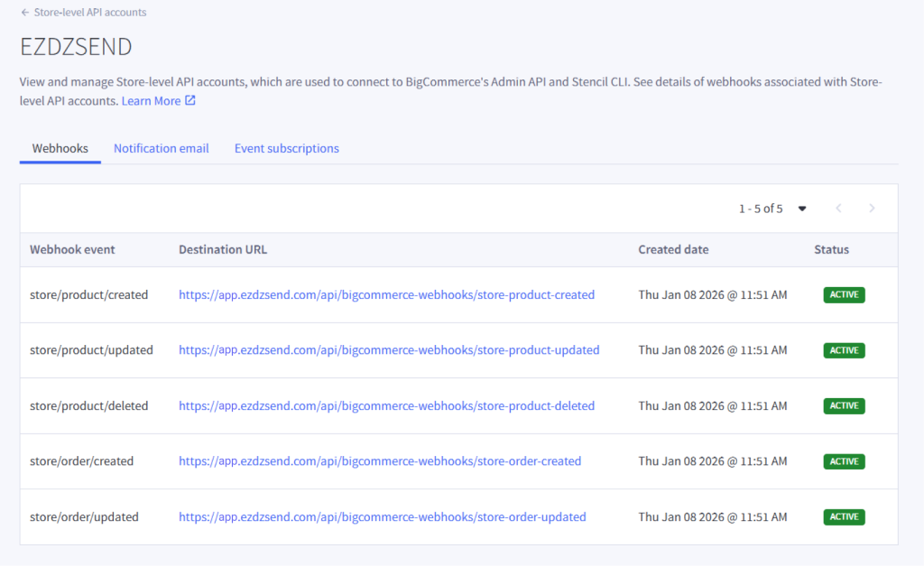Click the Webhook event column header
The height and width of the screenshot is (567, 924).
72,250
